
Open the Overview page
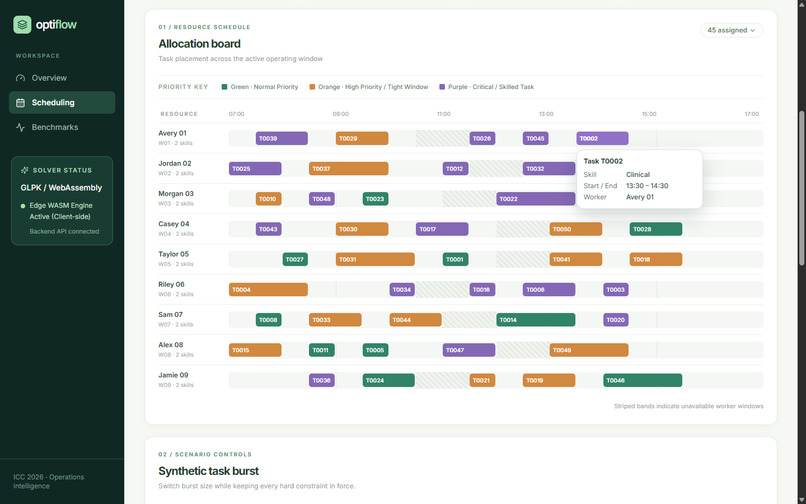(x=62, y=78)
